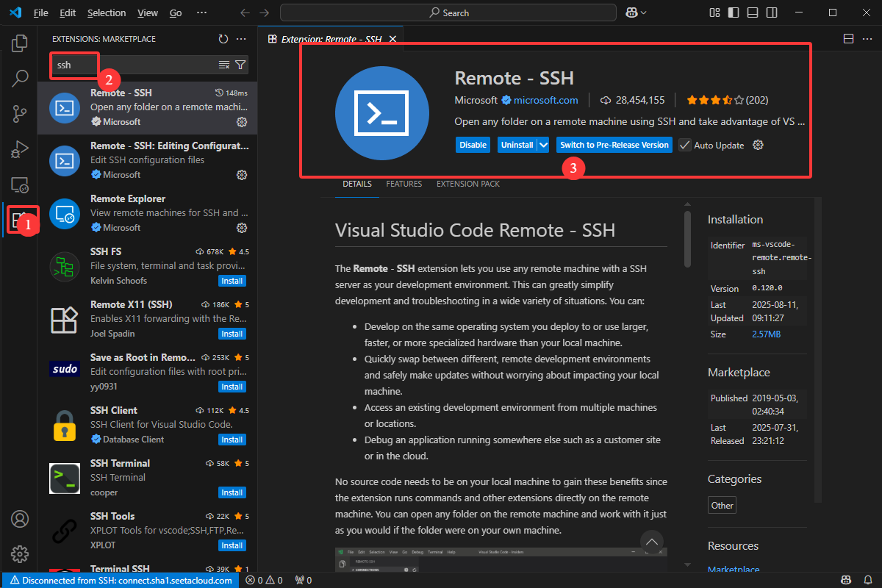Toggle Primary Side Bar visibility
The image size is (882, 588).
pyautogui.click(x=734, y=12)
